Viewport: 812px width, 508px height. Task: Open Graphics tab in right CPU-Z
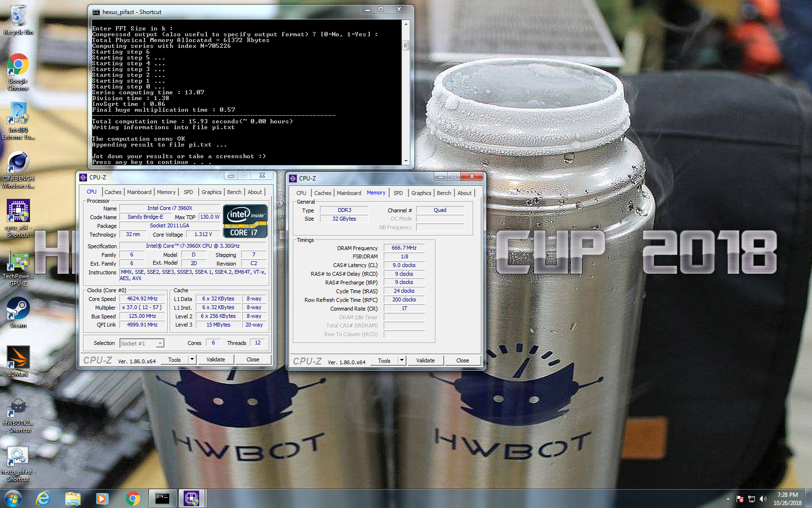coord(421,193)
